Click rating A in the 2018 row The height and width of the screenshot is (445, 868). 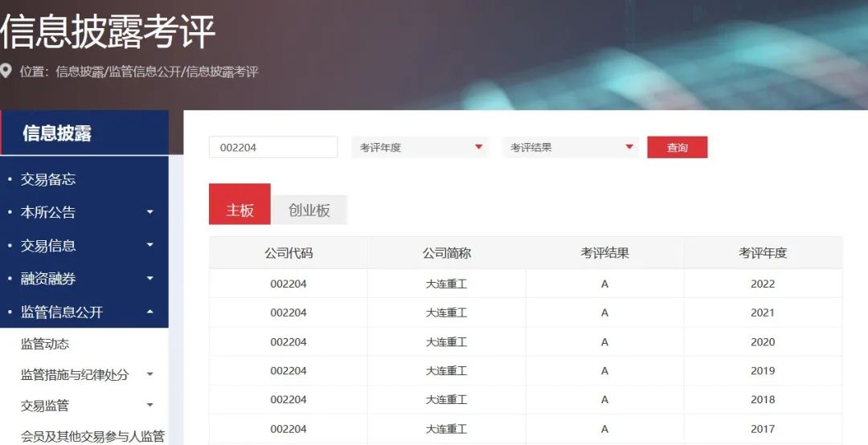[x=604, y=399]
